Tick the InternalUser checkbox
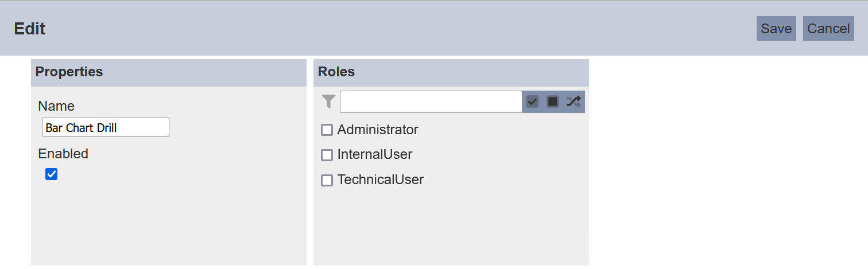 click(x=327, y=155)
